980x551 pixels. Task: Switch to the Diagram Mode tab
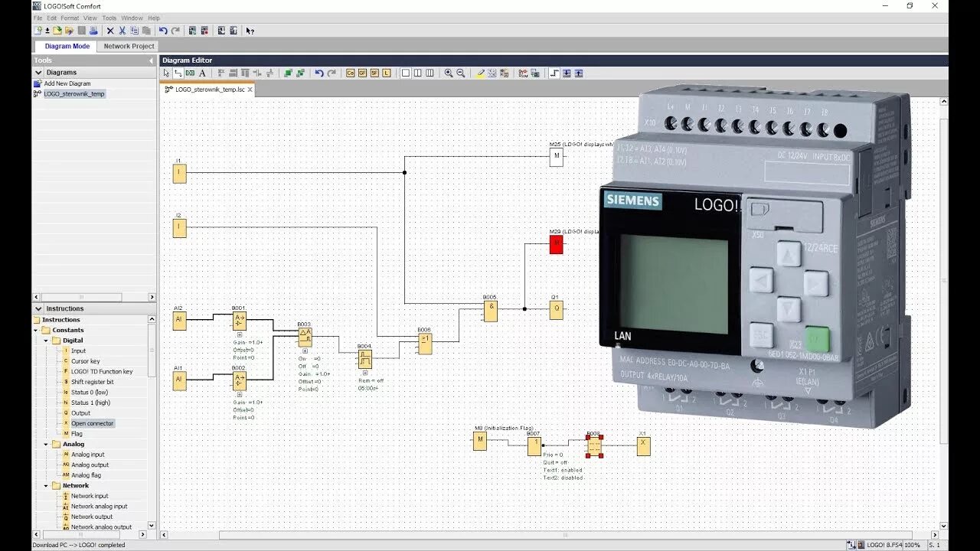67,46
